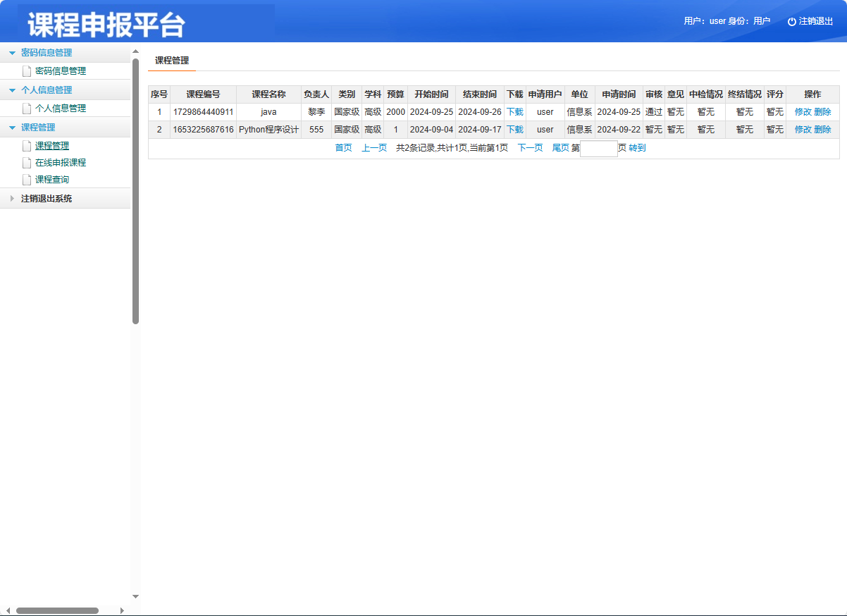Expand the 注销退出系统 sidebar section
The height and width of the screenshot is (616, 847).
click(11, 198)
